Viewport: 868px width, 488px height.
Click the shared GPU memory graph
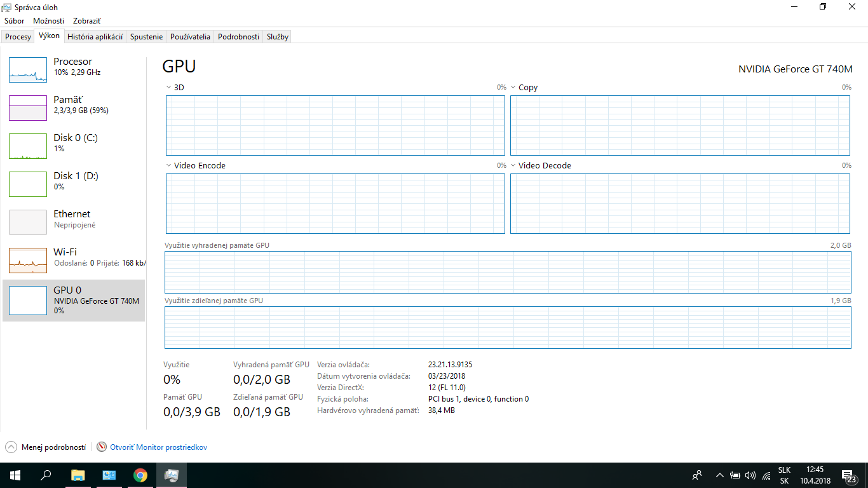[x=508, y=327]
